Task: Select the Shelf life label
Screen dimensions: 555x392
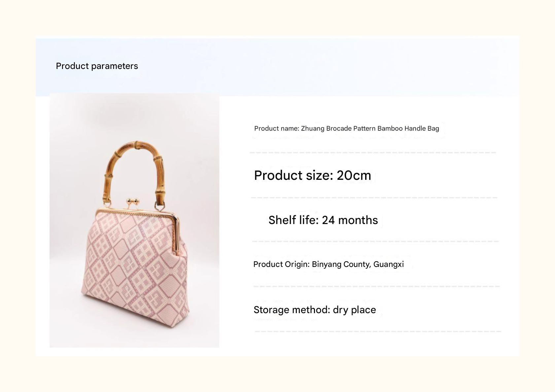Action: (294, 220)
